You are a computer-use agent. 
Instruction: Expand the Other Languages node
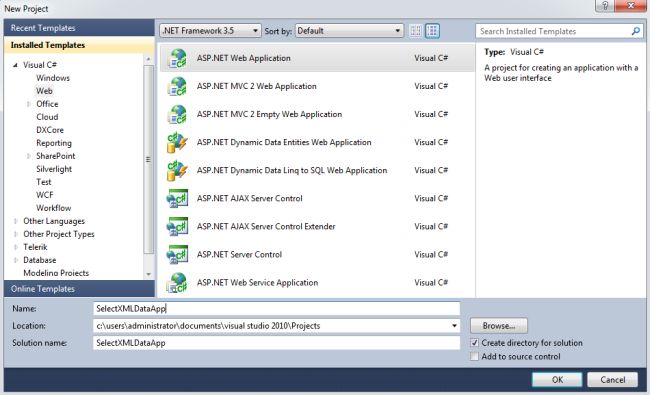(16, 221)
